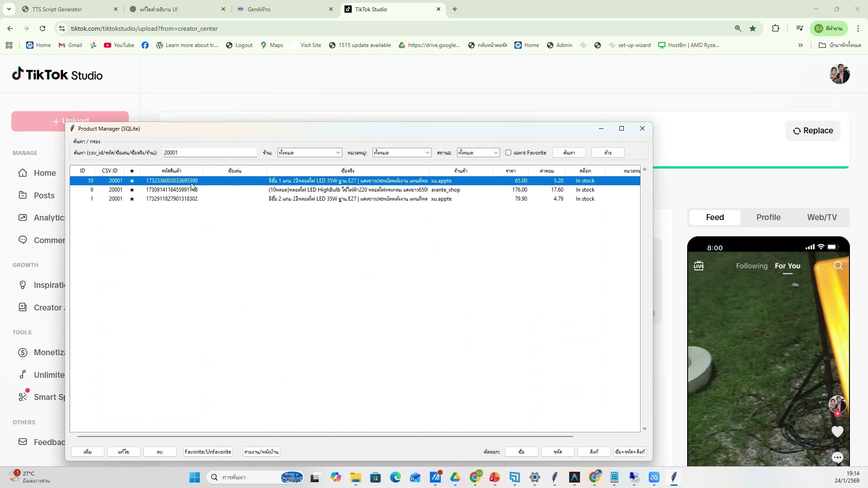Click the LIVE icon in the phone preview
This screenshot has height=488, width=868.
pyautogui.click(x=698, y=266)
